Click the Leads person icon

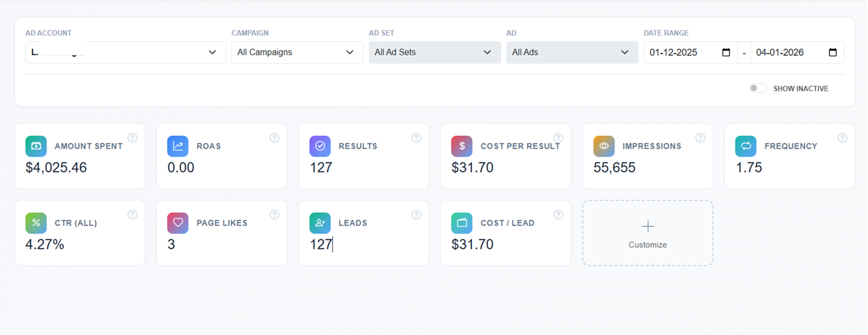click(320, 223)
